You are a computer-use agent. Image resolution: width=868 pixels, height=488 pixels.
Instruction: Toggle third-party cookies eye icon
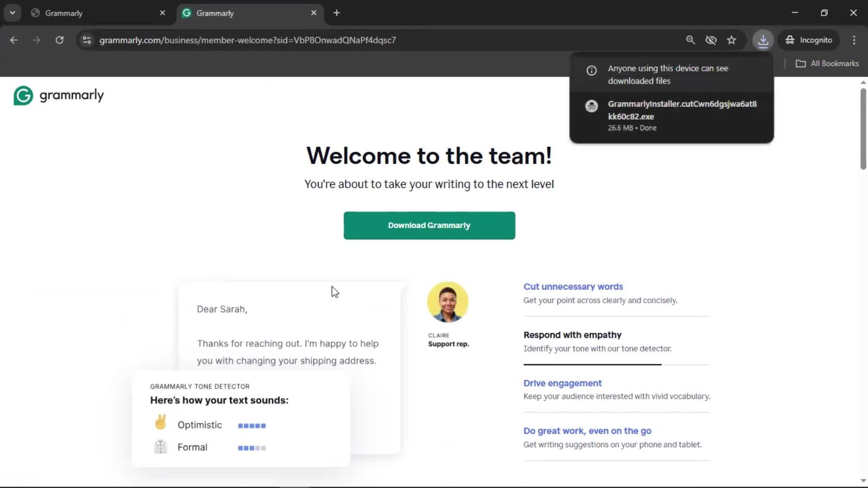(x=711, y=40)
